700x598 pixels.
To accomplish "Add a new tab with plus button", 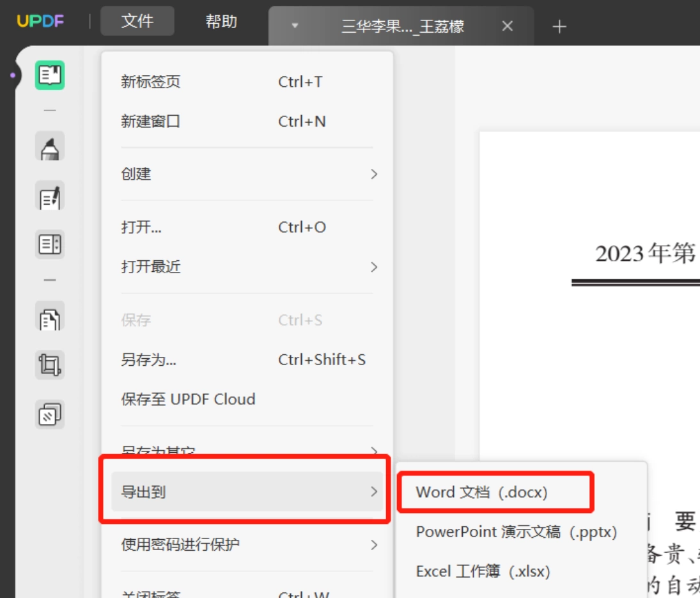I will point(559,26).
